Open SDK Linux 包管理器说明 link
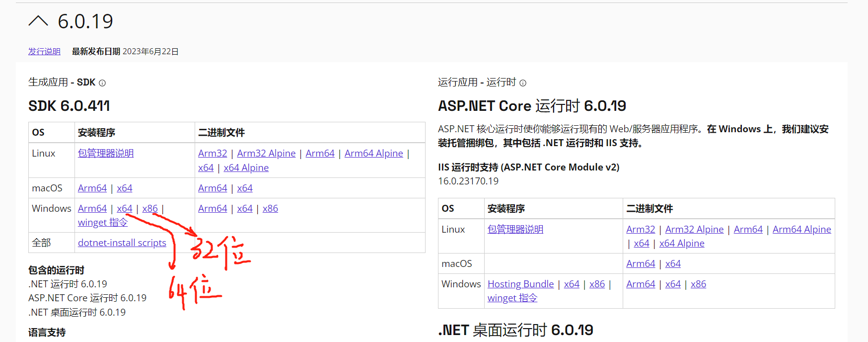 [106, 153]
